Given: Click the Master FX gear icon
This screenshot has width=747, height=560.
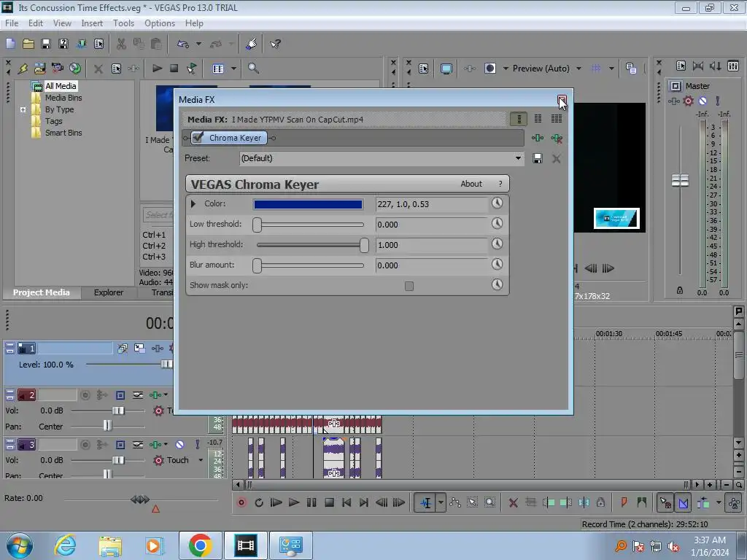Looking at the screenshot, I should pyautogui.click(x=689, y=101).
